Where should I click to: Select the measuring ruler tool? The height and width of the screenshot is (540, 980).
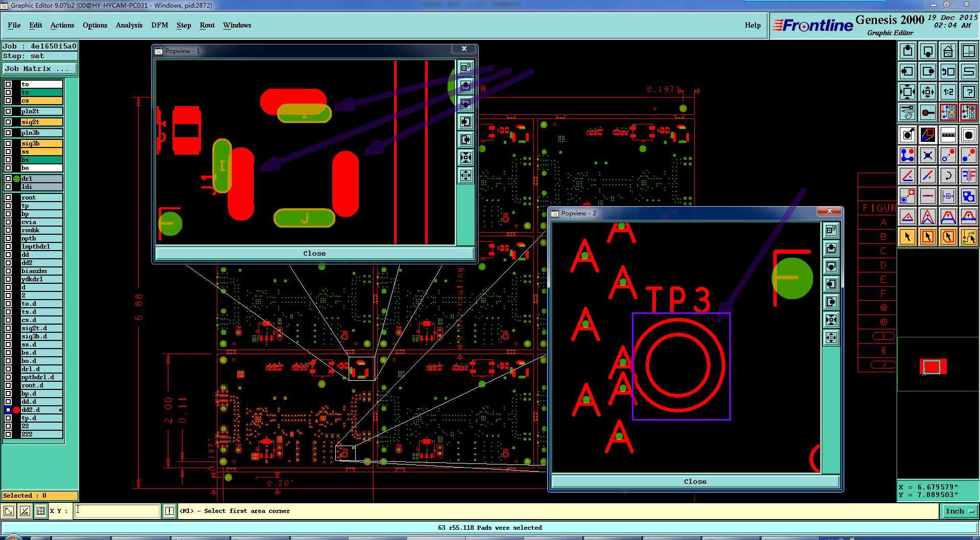[x=948, y=135]
